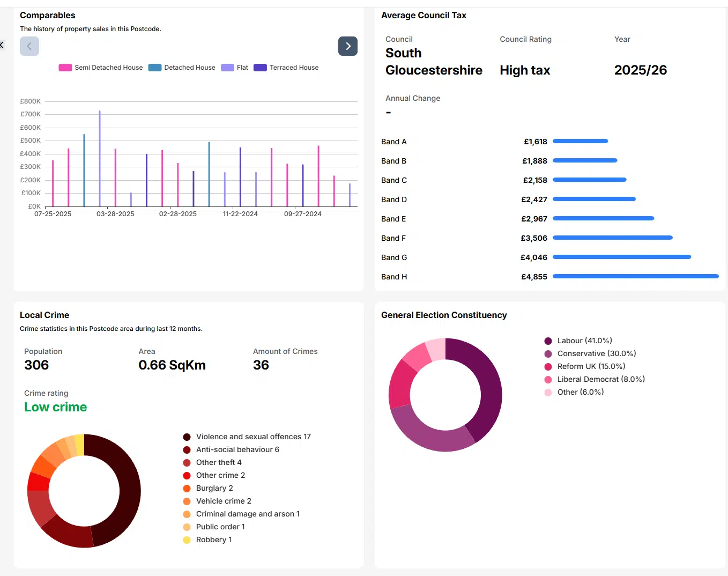The width and height of the screenshot is (728, 576).
Task: Click the Band A council tax bar
Action: 580,141
